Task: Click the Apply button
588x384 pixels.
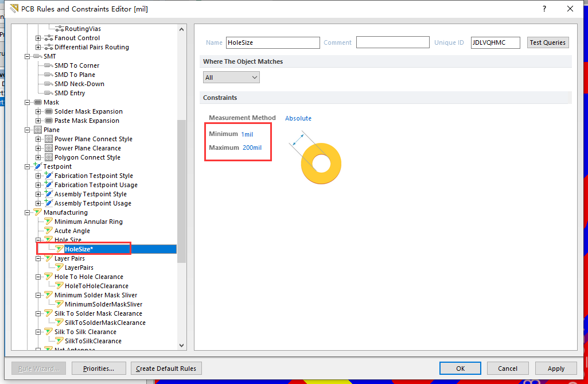Action: 556,369
